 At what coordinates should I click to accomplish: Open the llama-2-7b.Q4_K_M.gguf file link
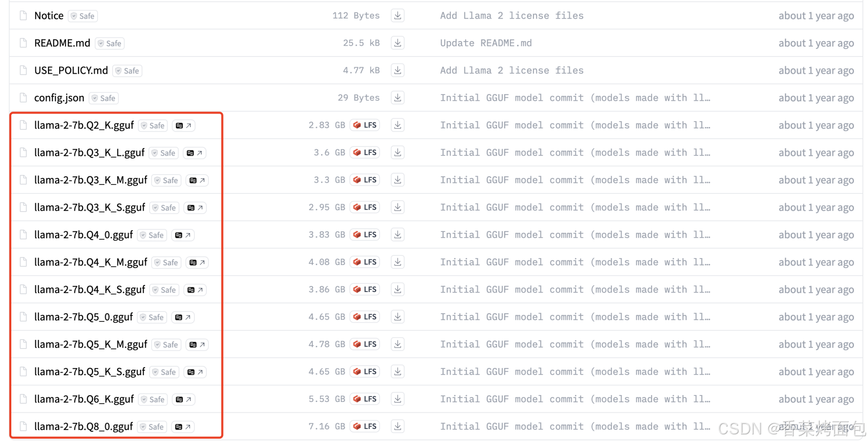coord(91,262)
